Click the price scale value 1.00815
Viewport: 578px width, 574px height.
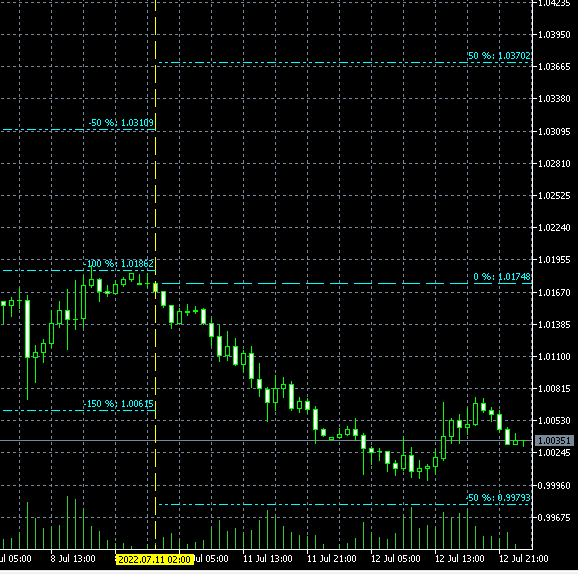click(554, 389)
